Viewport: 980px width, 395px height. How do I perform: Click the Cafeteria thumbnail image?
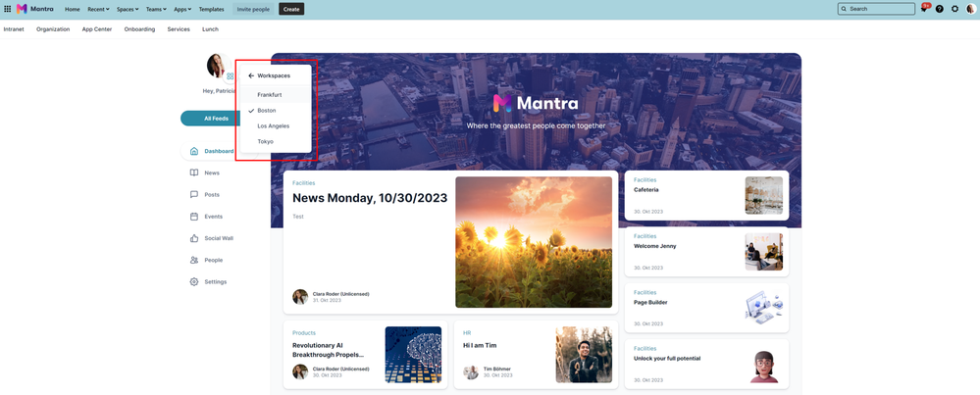pyautogui.click(x=764, y=195)
